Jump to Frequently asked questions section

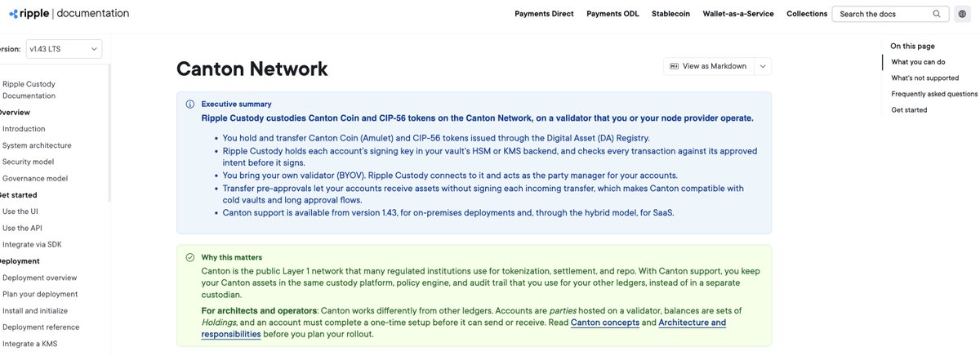point(934,94)
